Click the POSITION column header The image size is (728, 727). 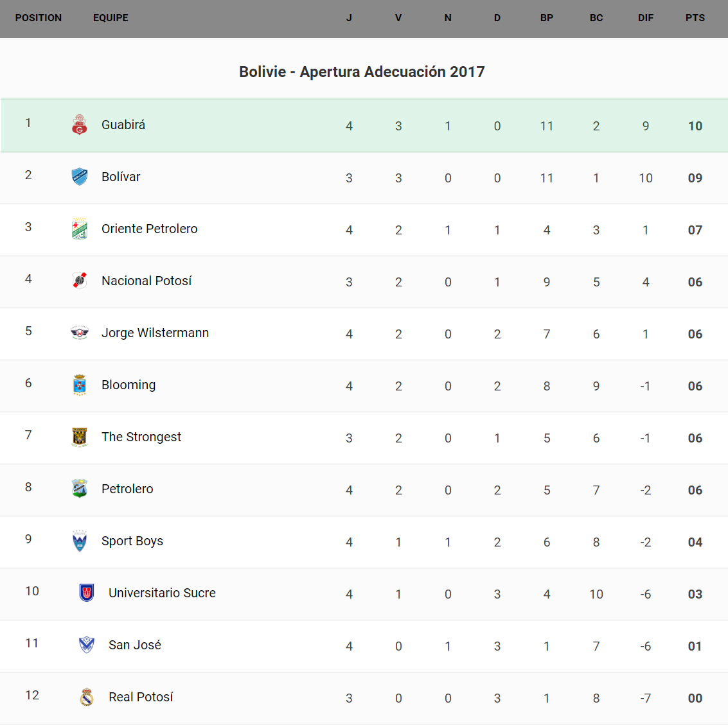click(x=39, y=18)
